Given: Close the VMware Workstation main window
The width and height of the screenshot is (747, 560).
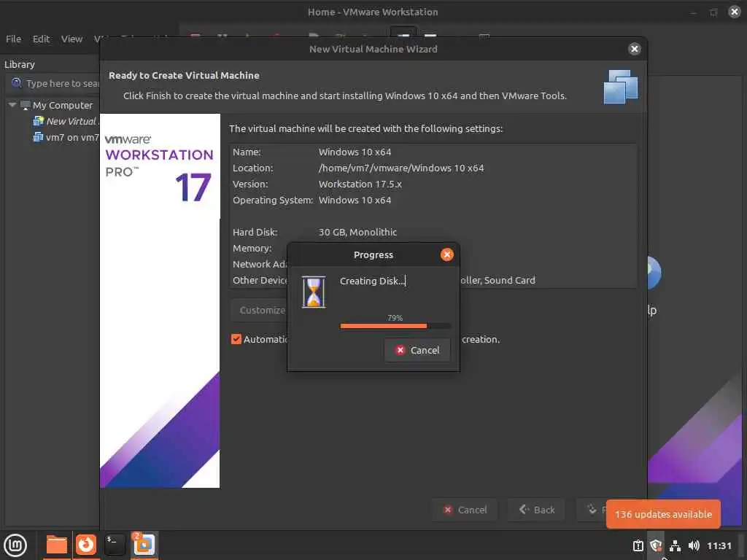Looking at the screenshot, I should coord(734,12).
